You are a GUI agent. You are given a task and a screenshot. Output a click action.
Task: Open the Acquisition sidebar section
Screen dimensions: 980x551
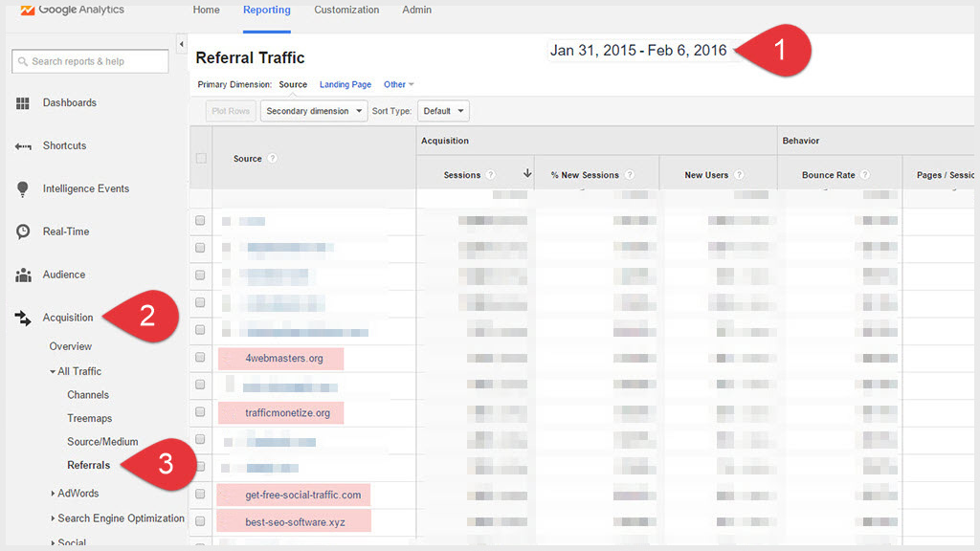click(68, 318)
